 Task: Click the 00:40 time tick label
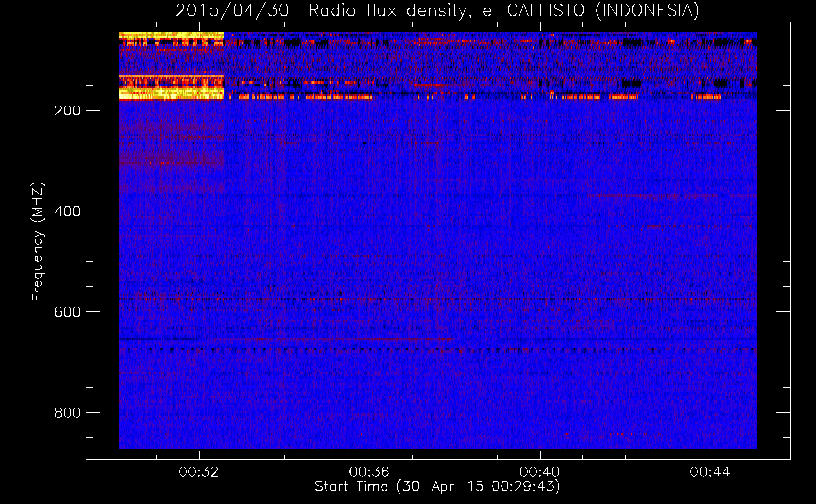coord(540,472)
